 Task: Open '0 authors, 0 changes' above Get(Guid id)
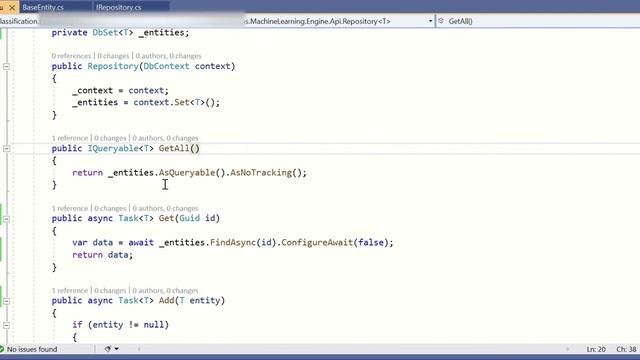pos(165,208)
